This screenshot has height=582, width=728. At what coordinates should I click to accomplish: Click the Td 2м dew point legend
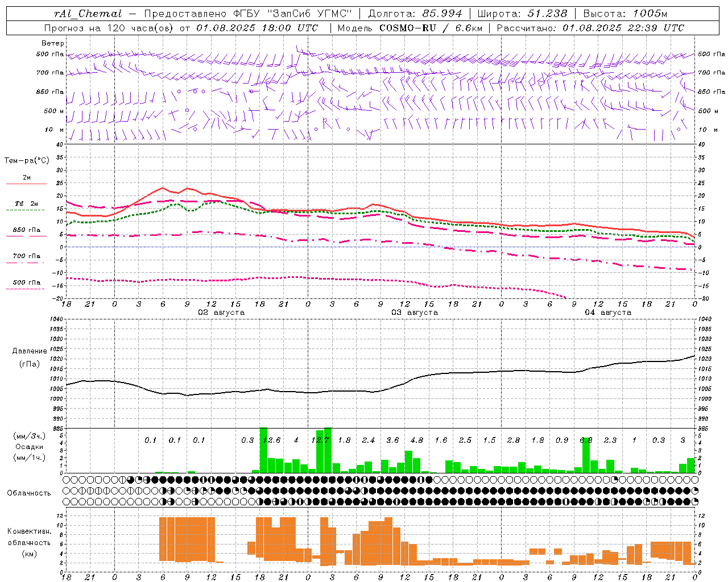[x=27, y=206]
